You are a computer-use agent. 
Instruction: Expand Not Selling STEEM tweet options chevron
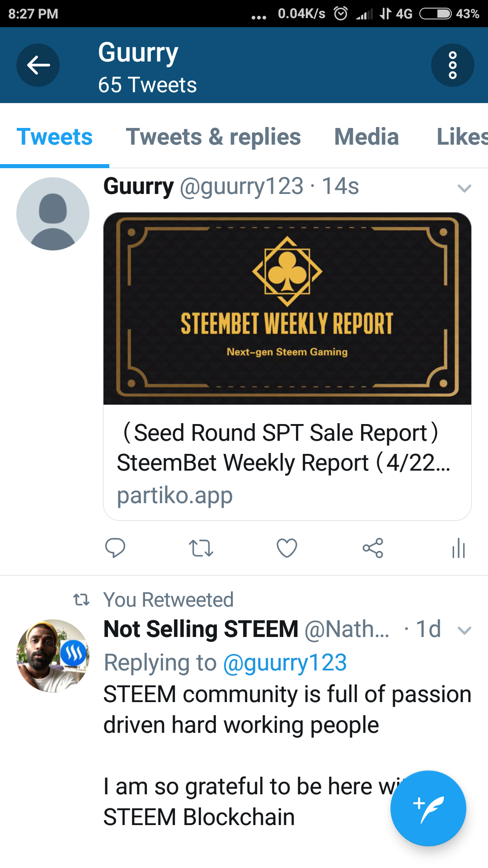[x=464, y=630]
